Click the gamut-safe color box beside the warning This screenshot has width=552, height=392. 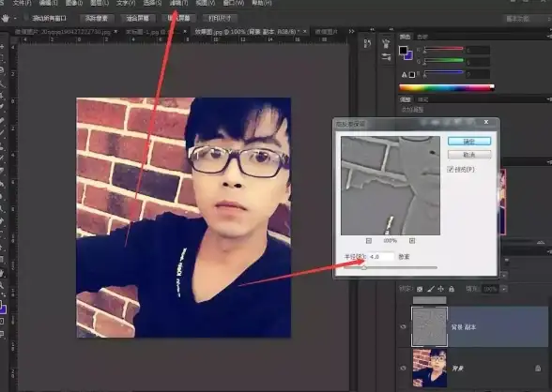point(411,74)
